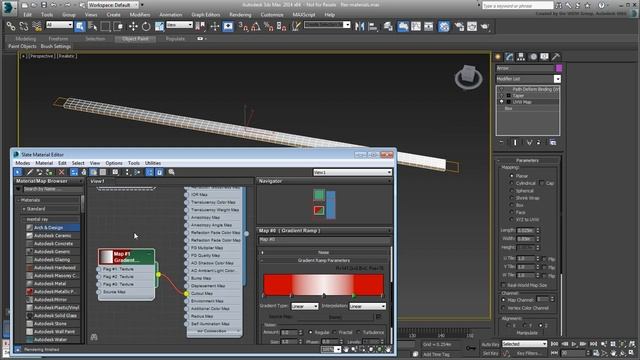Toggle the UVW Map modifier lightbulb
This screenshot has width=640, height=360.
click(502, 102)
